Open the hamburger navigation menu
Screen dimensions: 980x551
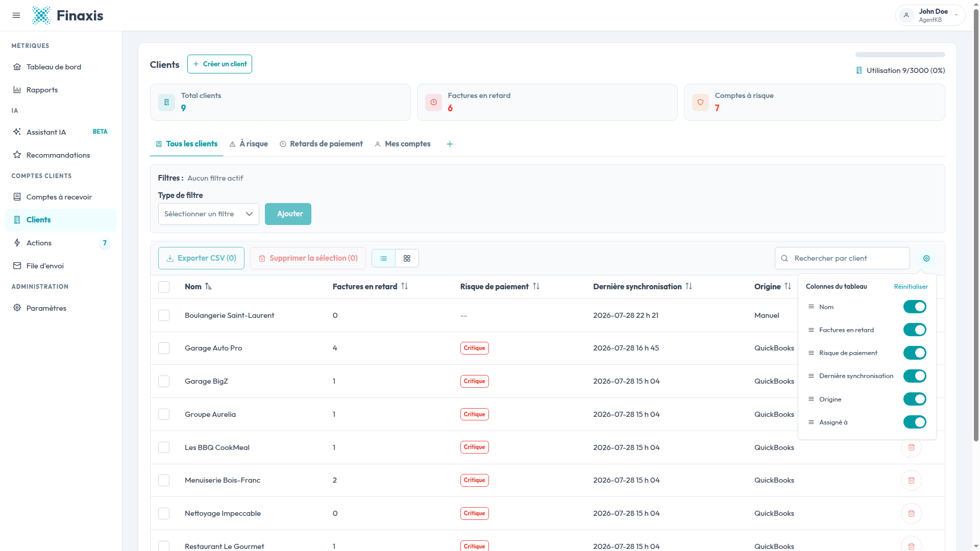click(16, 15)
